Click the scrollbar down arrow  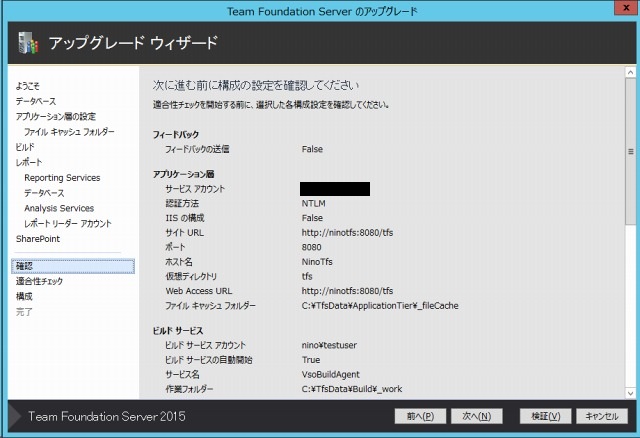coord(631,394)
